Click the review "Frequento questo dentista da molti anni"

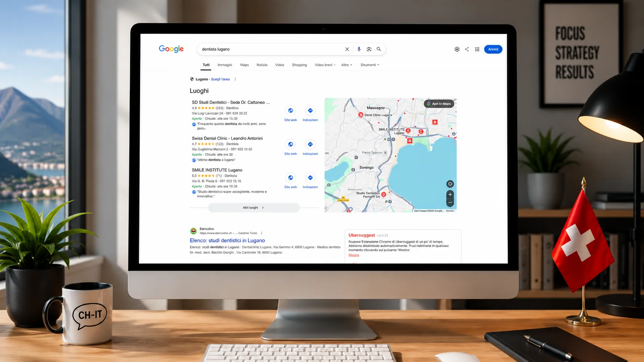click(231, 126)
